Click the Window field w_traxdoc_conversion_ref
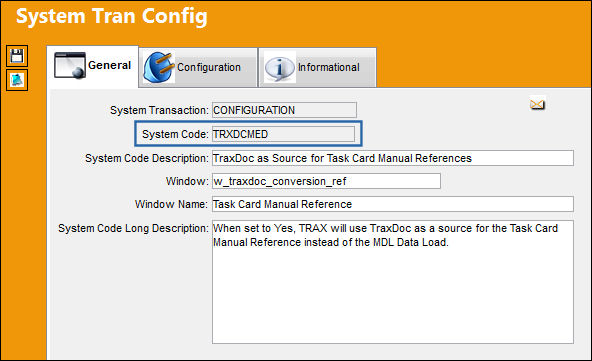Viewport: 592px width, 361px height. pyautogui.click(x=326, y=181)
